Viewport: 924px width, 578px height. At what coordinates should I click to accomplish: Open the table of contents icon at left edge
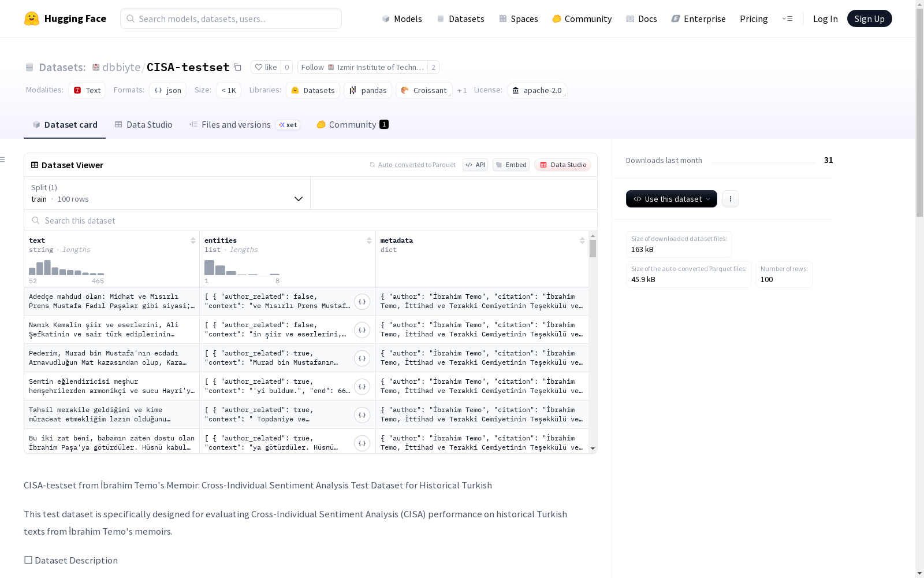[x=3, y=160]
